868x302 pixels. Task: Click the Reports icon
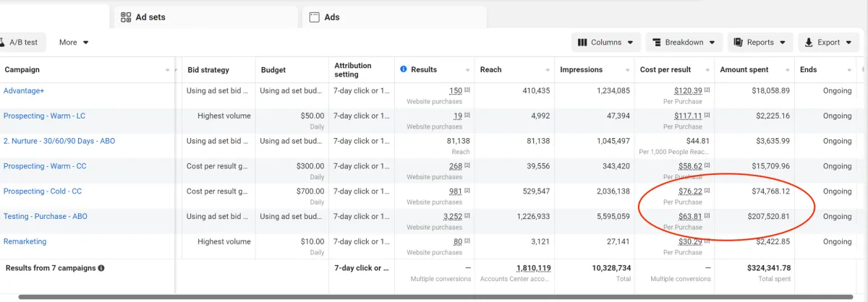coord(739,42)
